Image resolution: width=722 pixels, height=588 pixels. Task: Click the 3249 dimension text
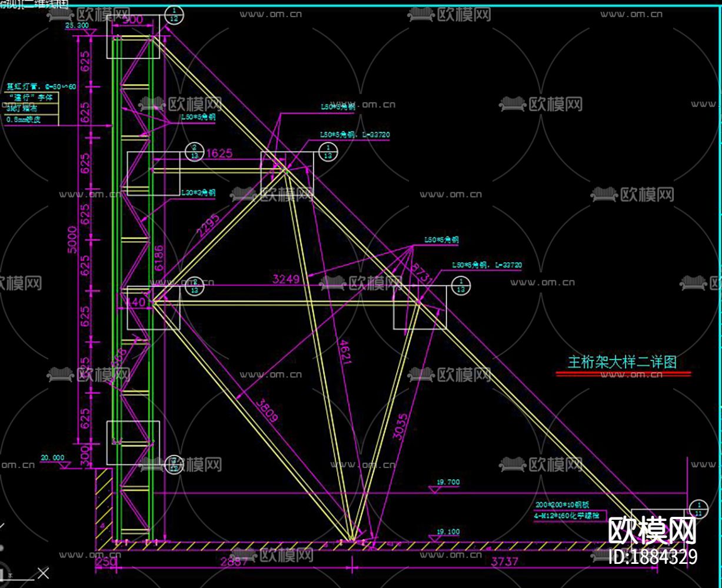pos(286,279)
